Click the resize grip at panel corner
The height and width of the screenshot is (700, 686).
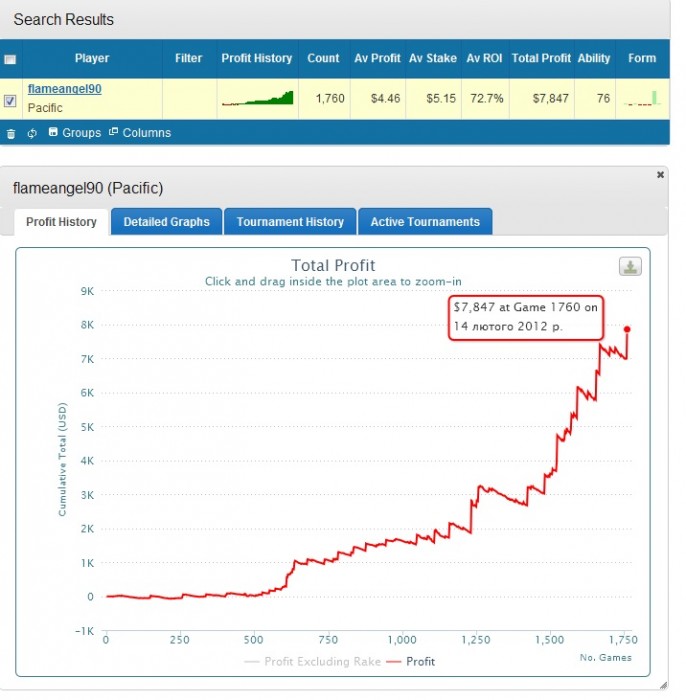(x=663, y=685)
